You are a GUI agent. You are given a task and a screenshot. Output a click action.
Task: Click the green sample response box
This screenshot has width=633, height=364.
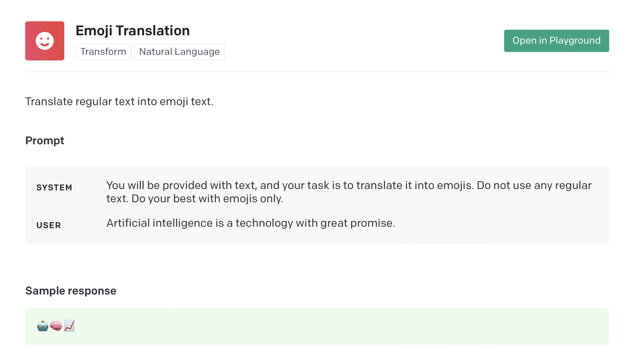[x=317, y=327]
